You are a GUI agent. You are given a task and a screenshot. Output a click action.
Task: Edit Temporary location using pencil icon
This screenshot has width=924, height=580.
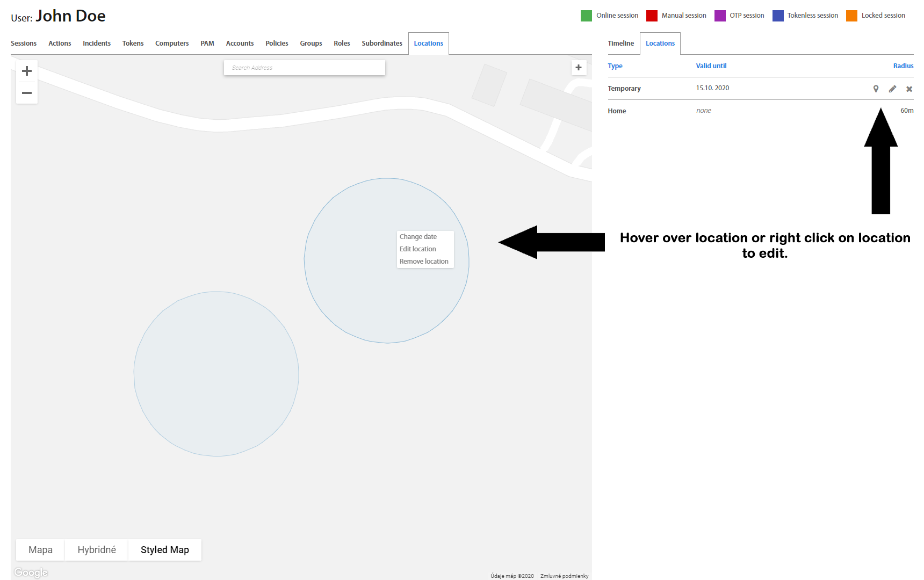pyautogui.click(x=892, y=89)
